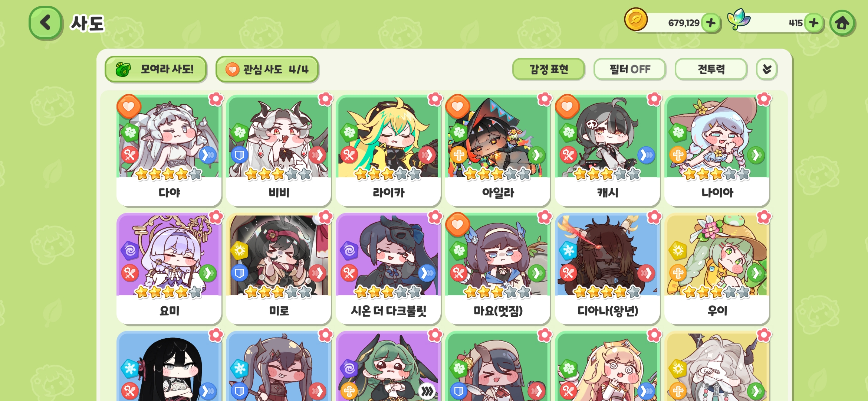Open the home screen via house icon
Viewport: 868px width, 401px height.
(842, 23)
